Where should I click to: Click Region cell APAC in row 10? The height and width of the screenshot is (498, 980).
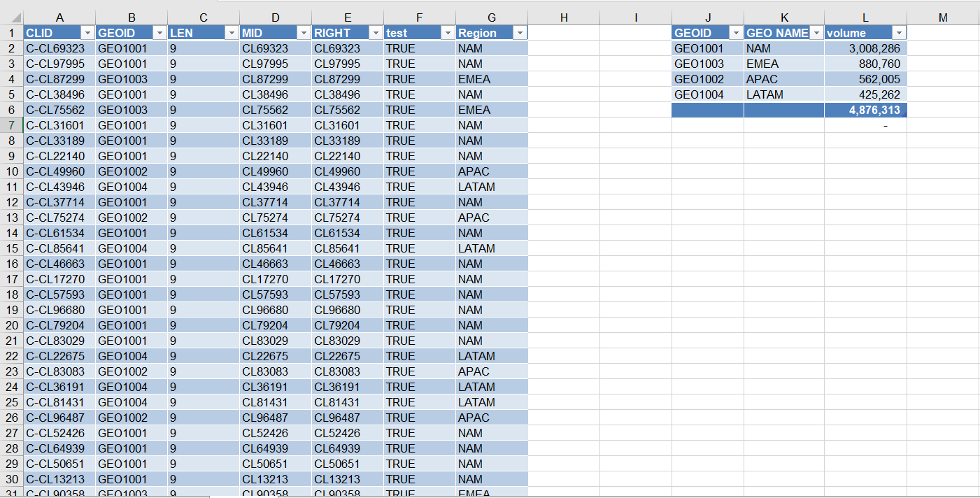point(492,171)
